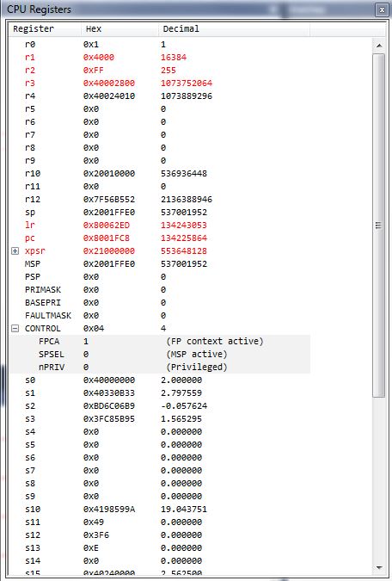Screen dimensions: 392x581
Task: Select the FAULTMASK register row
Action: tap(160, 316)
